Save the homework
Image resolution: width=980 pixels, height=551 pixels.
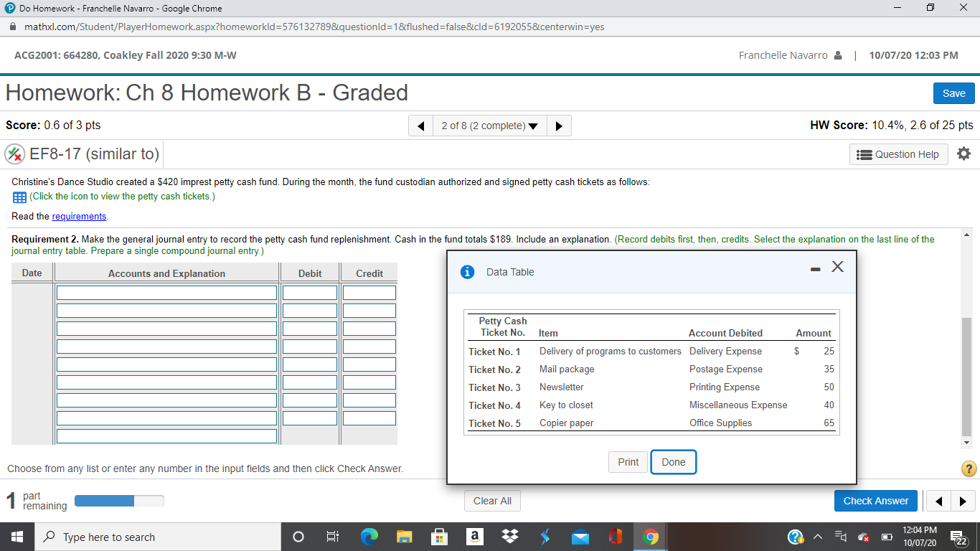953,93
